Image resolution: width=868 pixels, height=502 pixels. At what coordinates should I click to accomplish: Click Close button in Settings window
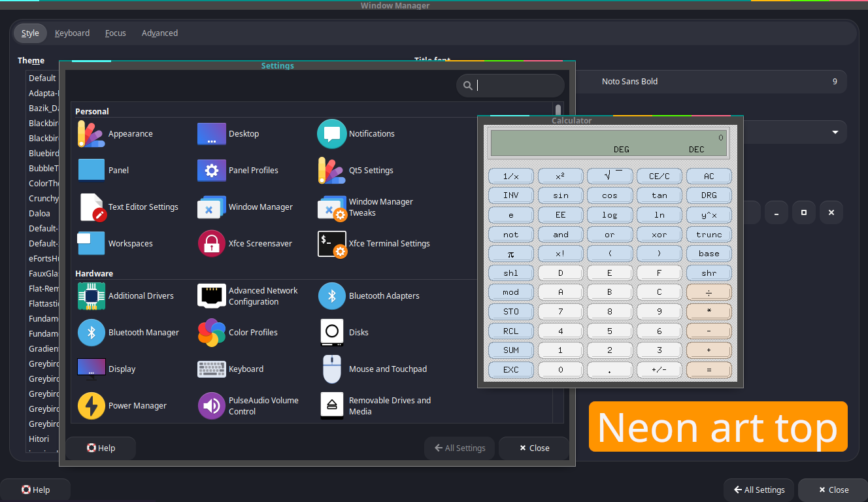(534, 448)
